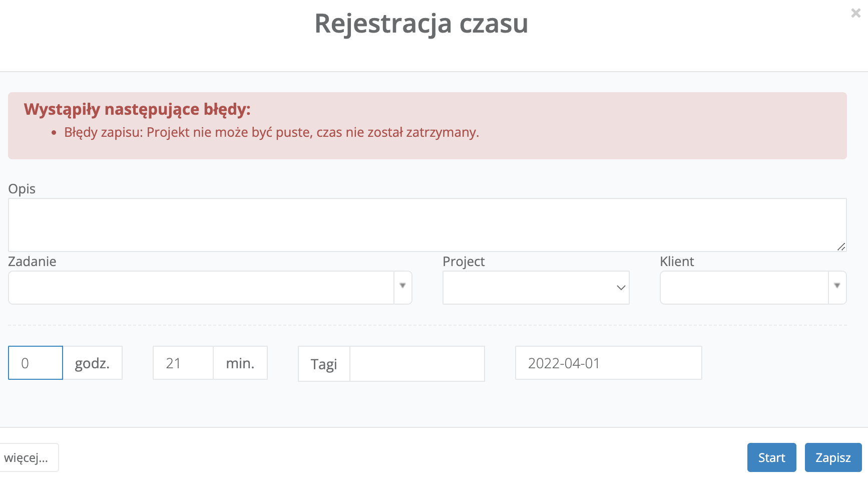Click the Opis textarea resize handle
The image size is (868, 479).
841,247
